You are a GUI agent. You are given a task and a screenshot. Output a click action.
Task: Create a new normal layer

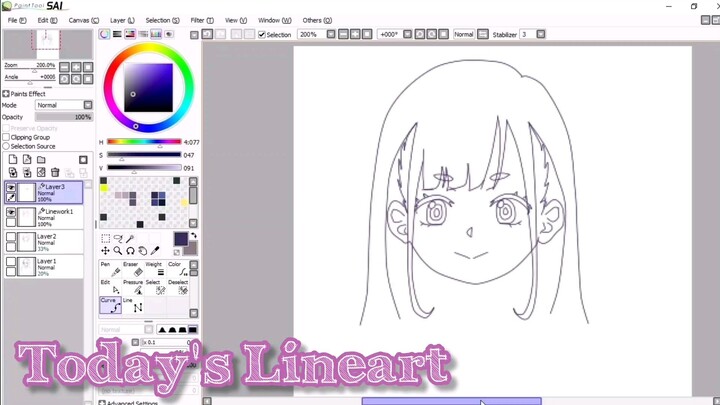coord(13,159)
